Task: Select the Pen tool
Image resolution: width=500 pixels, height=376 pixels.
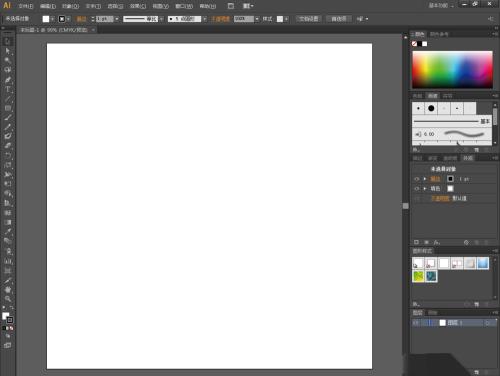Action: tap(8, 80)
